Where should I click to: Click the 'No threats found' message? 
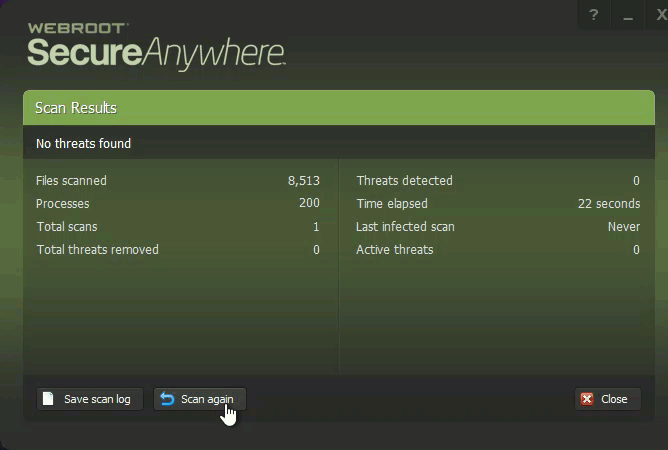click(x=84, y=144)
